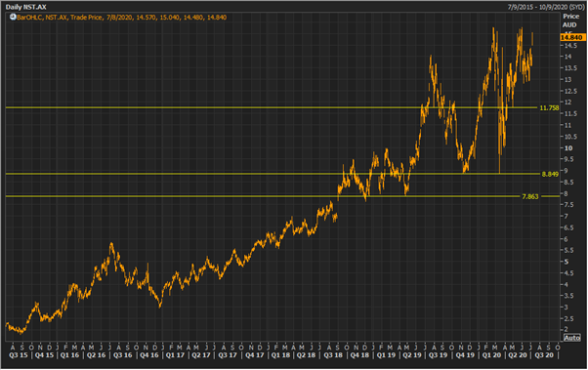Click the Auto scale button
The width and height of the screenshot is (588, 370).
click(571, 338)
